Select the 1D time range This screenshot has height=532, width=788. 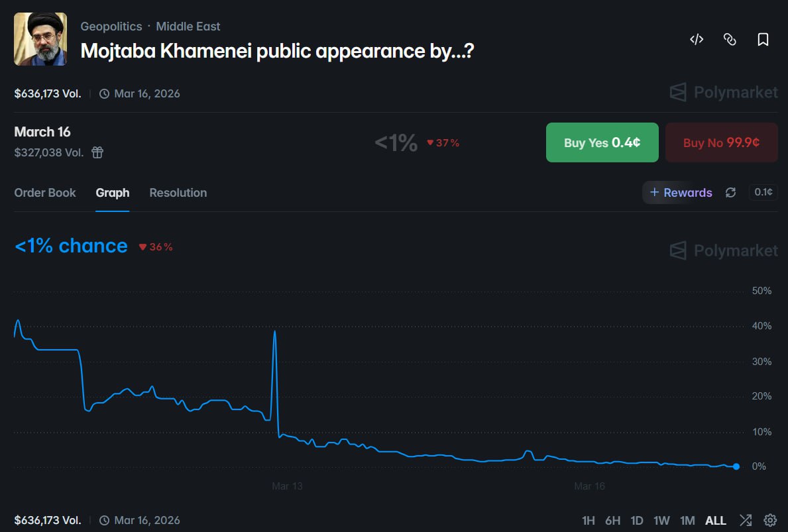pos(637,520)
